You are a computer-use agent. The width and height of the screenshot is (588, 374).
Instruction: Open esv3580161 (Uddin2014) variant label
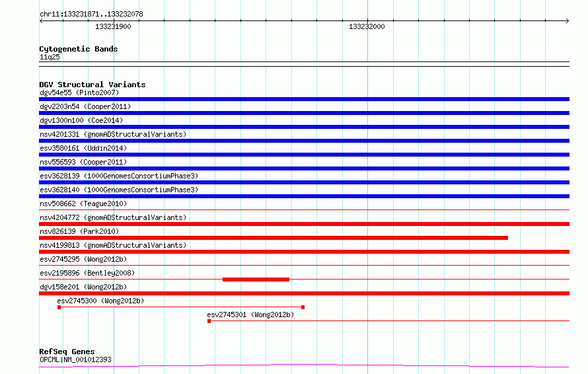coord(83,148)
